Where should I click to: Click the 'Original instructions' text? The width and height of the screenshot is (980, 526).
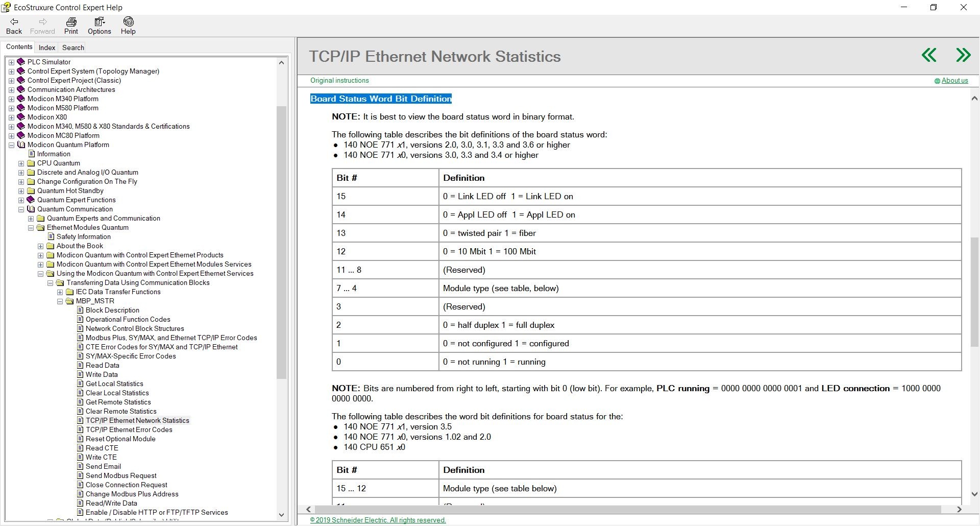[x=339, y=80]
